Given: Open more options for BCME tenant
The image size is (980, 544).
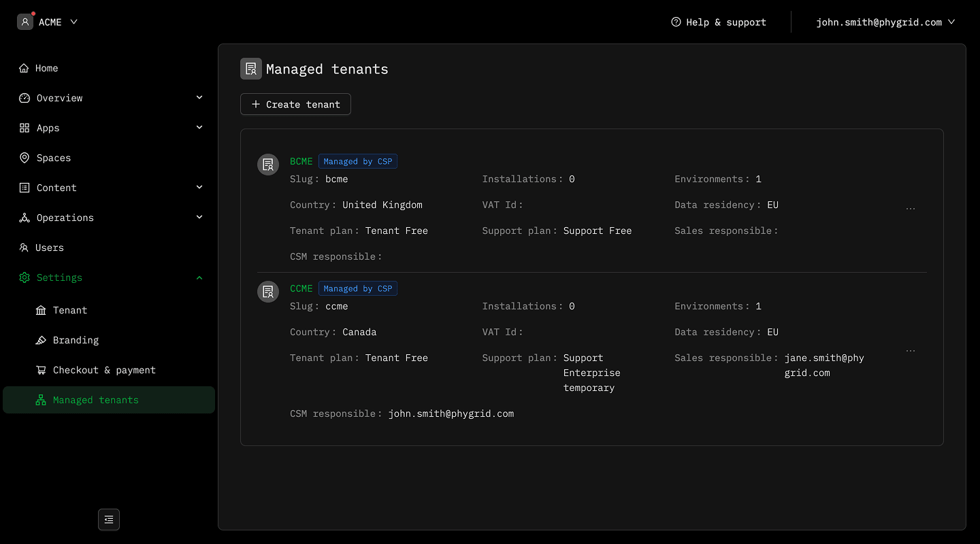Looking at the screenshot, I should coord(911,209).
